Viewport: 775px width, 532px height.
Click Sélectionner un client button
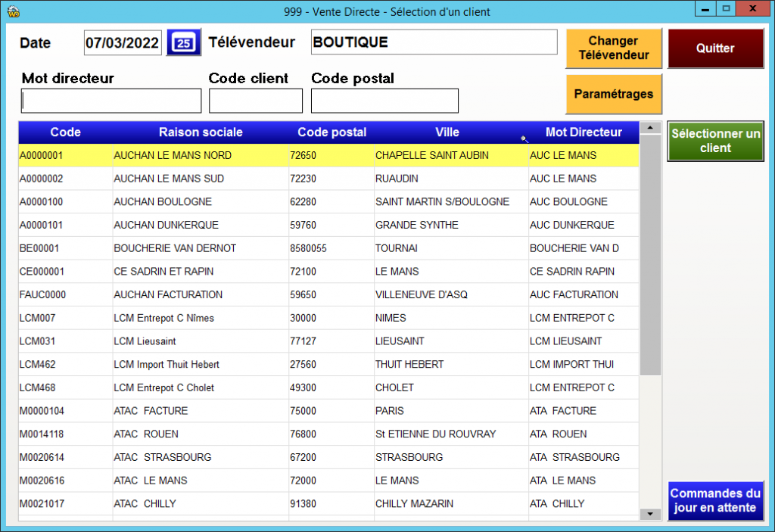[x=715, y=141]
